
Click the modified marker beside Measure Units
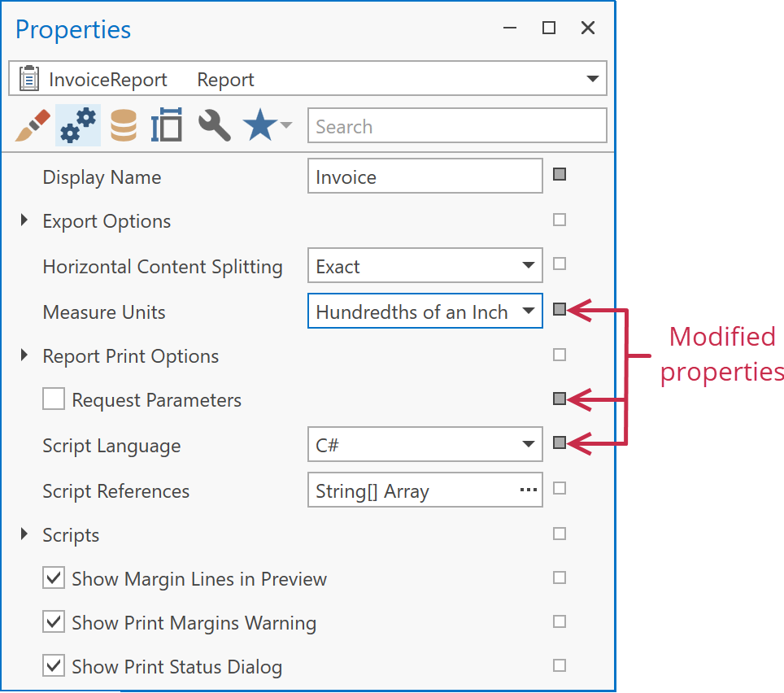560,308
